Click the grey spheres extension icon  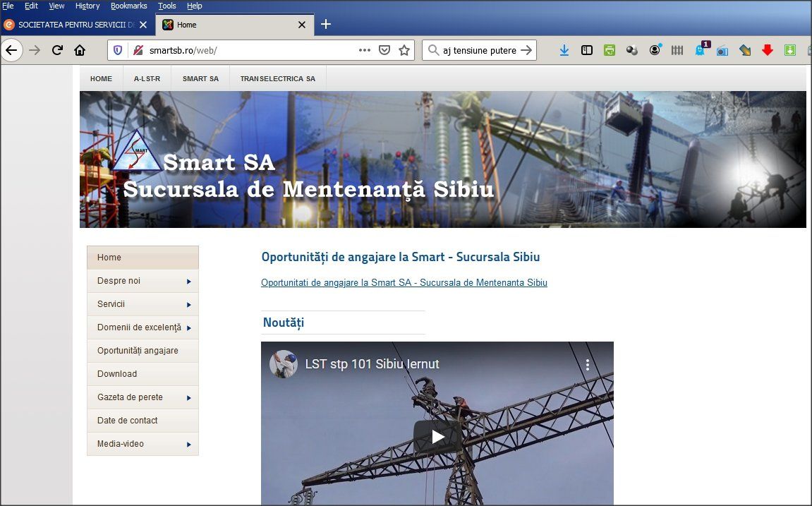tap(632, 50)
